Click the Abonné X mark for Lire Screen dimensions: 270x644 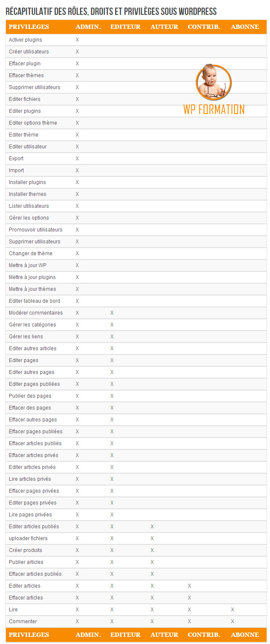coord(232,610)
